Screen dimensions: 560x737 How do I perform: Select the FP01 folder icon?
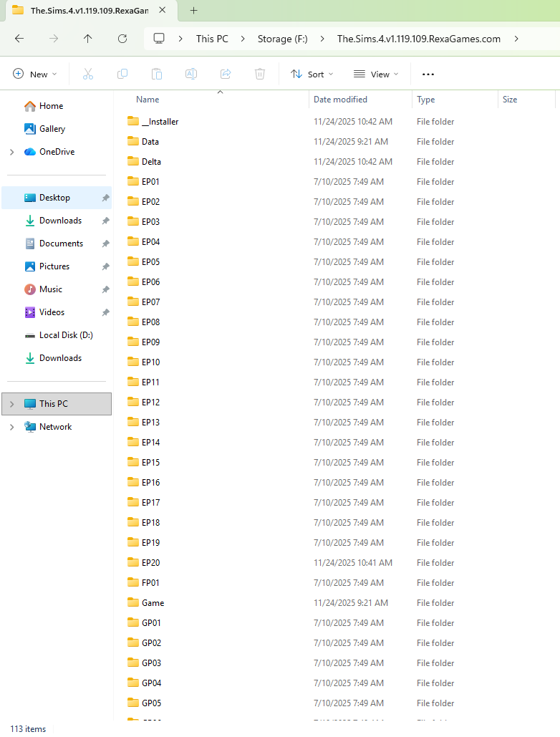click(x=133, y=582)
